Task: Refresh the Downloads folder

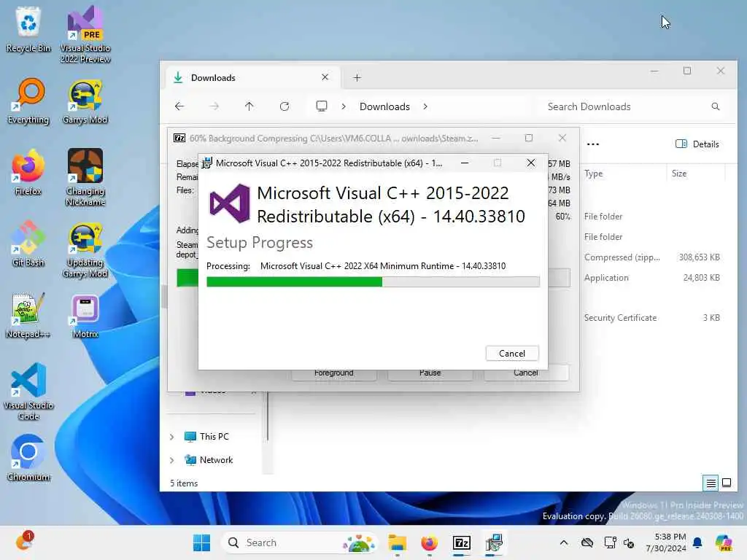Action: 285,106
